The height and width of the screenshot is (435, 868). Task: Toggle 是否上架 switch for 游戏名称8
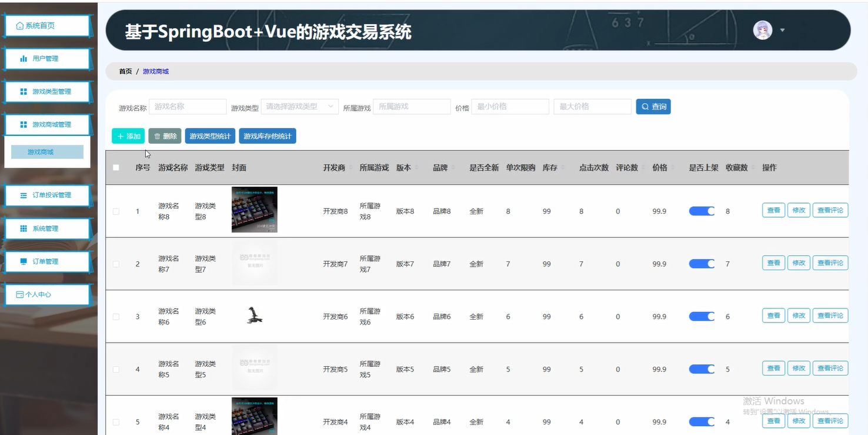[x=702, y=211]
